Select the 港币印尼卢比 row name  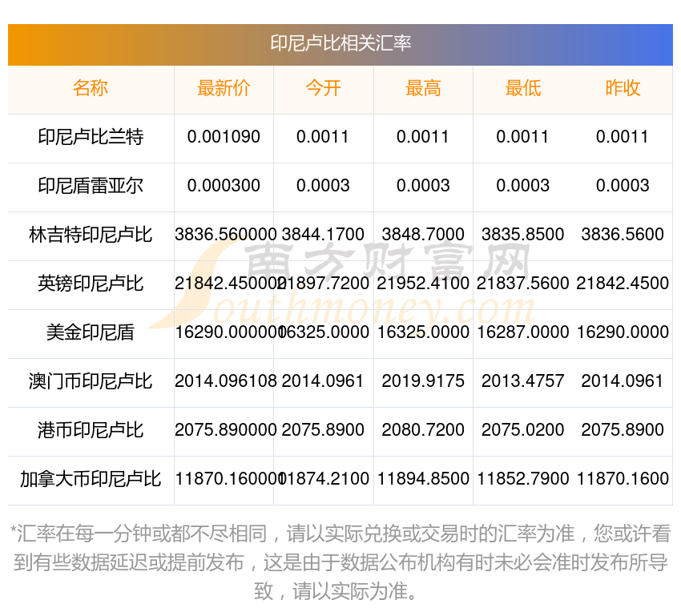pyautogui.click(x=91, y=430)
